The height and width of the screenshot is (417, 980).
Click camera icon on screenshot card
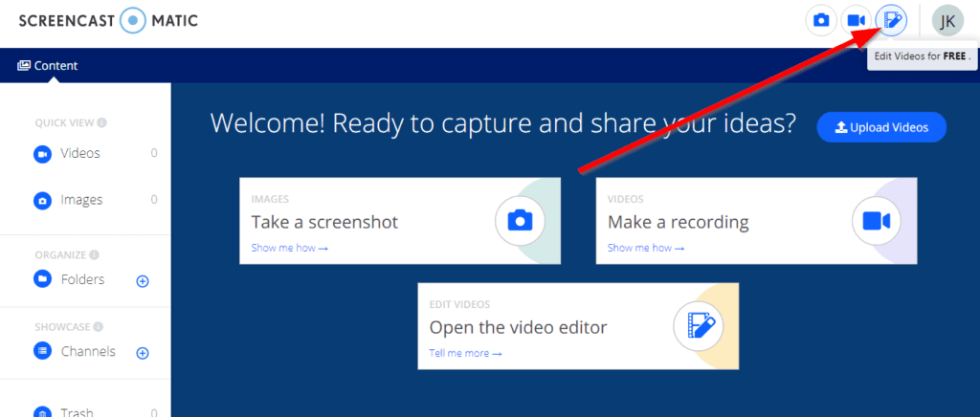tap(520, 220)
